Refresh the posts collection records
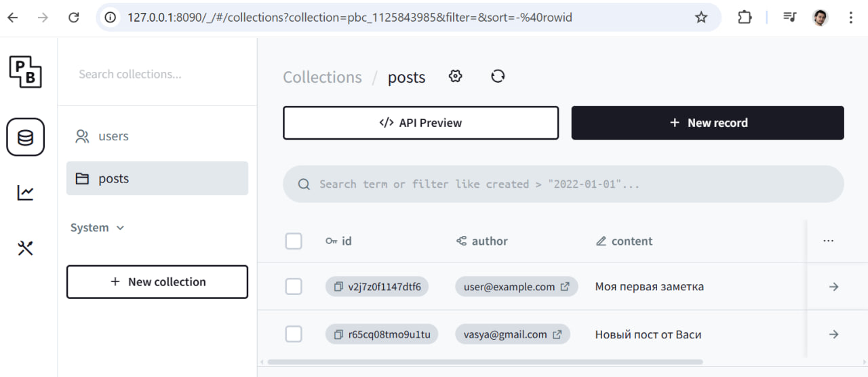This screenshot has width=868, height=377. (x=498, y=77)
